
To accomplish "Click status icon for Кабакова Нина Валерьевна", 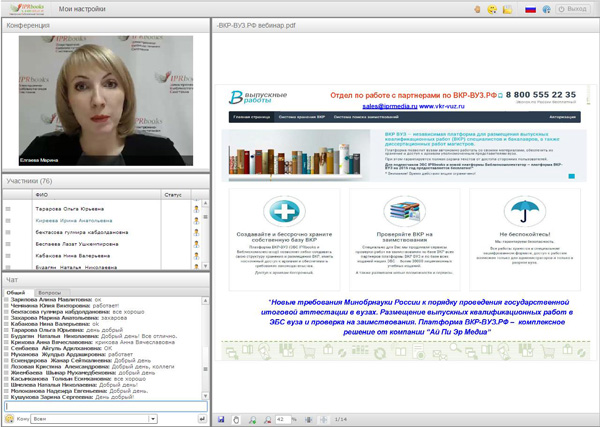I will (x=196, y=256).
